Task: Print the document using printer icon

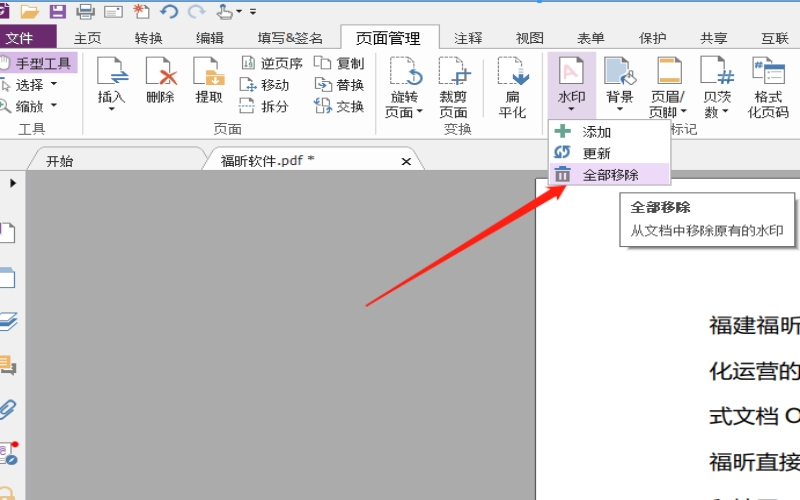Action: coord(85,11)
